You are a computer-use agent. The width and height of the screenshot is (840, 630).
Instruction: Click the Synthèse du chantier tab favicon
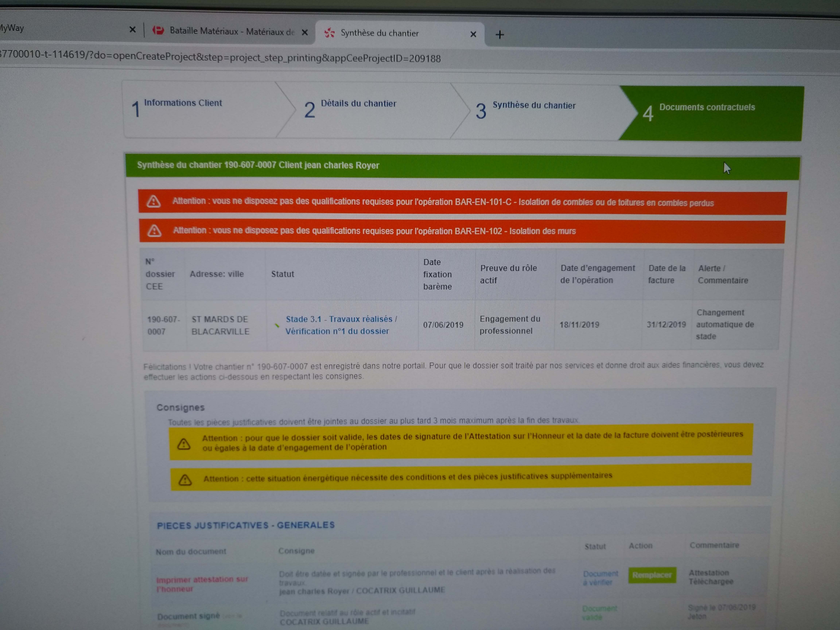pyautogui.click(x=329, y=33)
